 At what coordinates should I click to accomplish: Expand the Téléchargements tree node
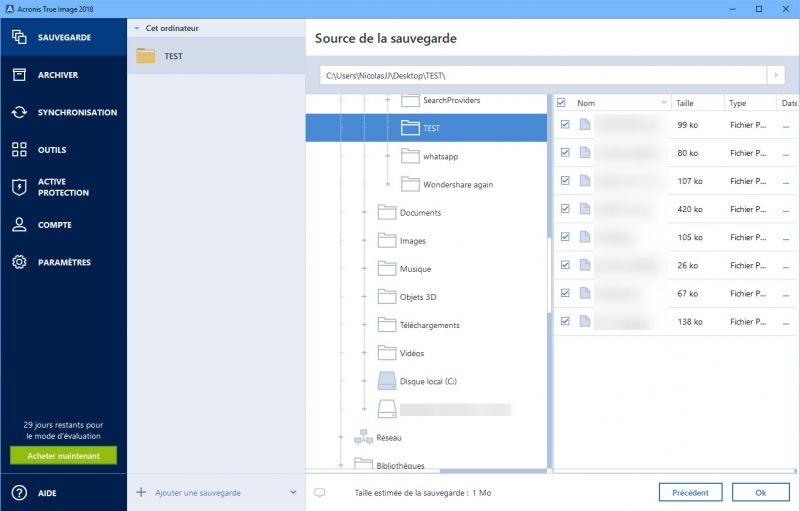[x=364, y=324]
